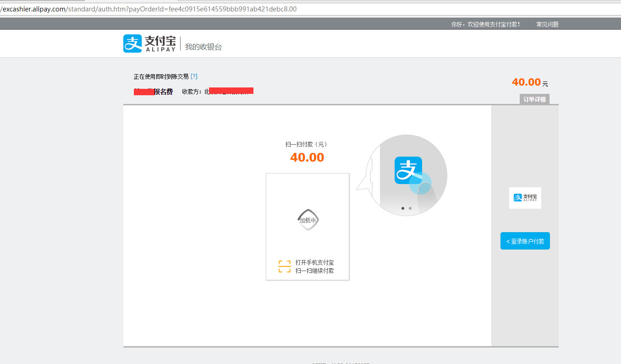The width and height of the screenshot is (621, 364).
Task: Click the 打开手机支付宝 instruction text
Action: pyautogui.click(x=315, y=262)
